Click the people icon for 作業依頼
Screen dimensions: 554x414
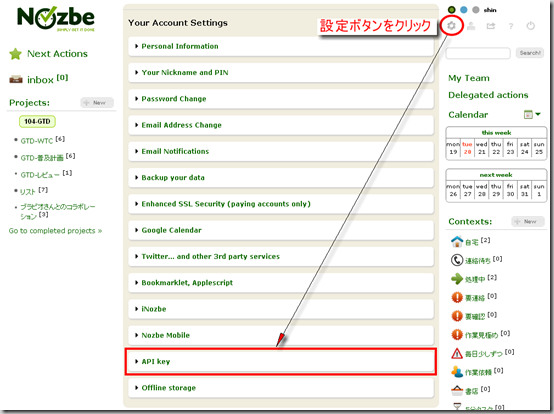(x=457, y=372)
